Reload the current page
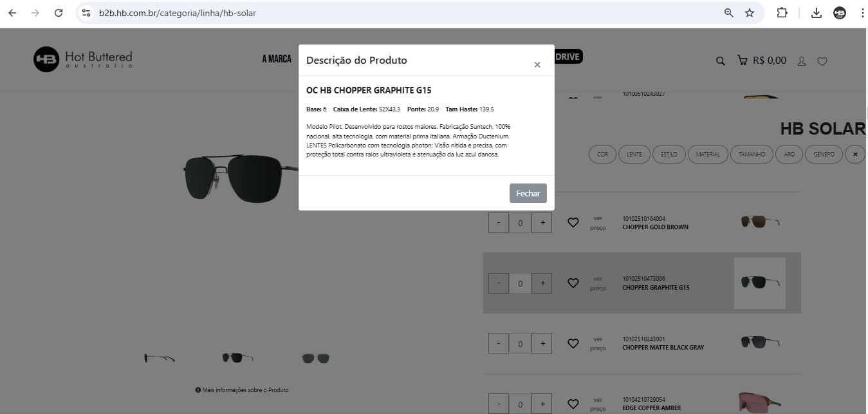This screenshot has width=868, height=414. click(59, 13)
